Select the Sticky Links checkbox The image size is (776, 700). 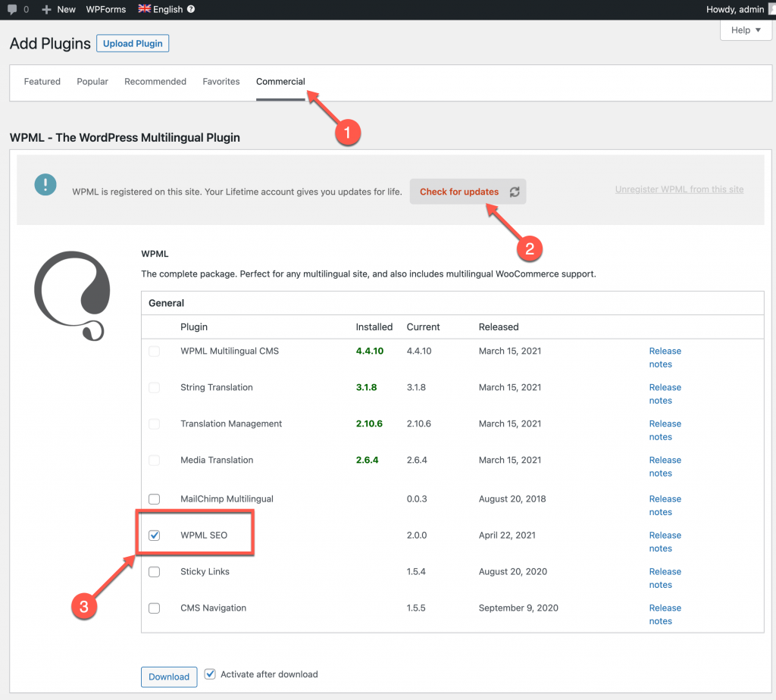click(155, 571)
